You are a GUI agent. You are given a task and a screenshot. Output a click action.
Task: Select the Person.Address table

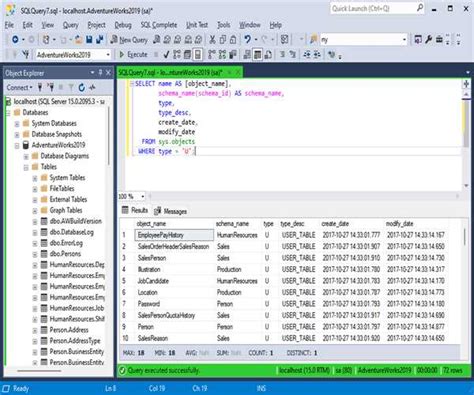(69, 330)
